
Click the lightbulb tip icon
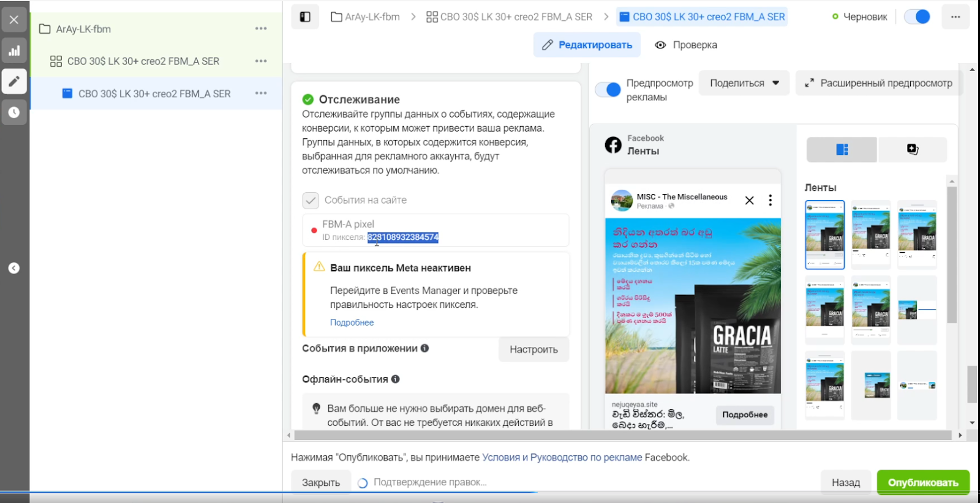[x=317, y=408]
